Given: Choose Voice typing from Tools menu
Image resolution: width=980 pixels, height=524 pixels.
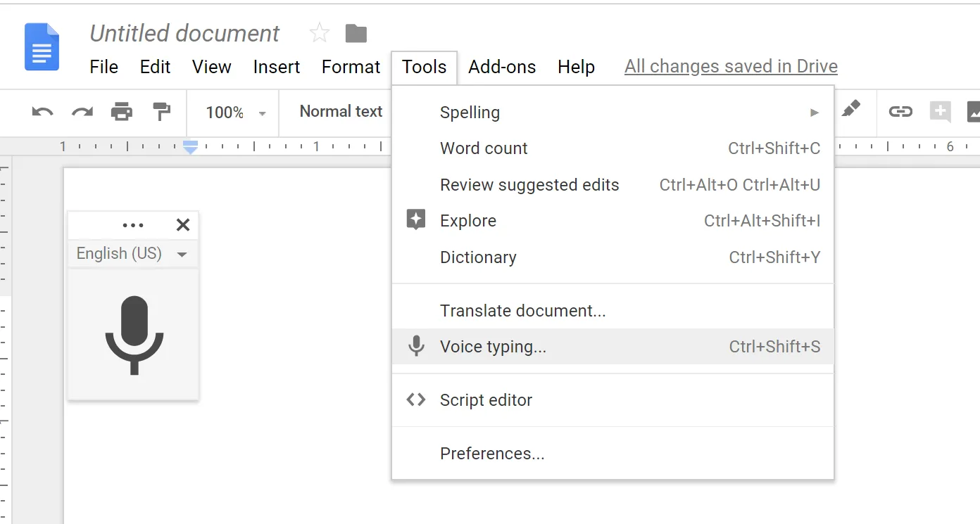Looking at the screenshot, I should (612, 347).
